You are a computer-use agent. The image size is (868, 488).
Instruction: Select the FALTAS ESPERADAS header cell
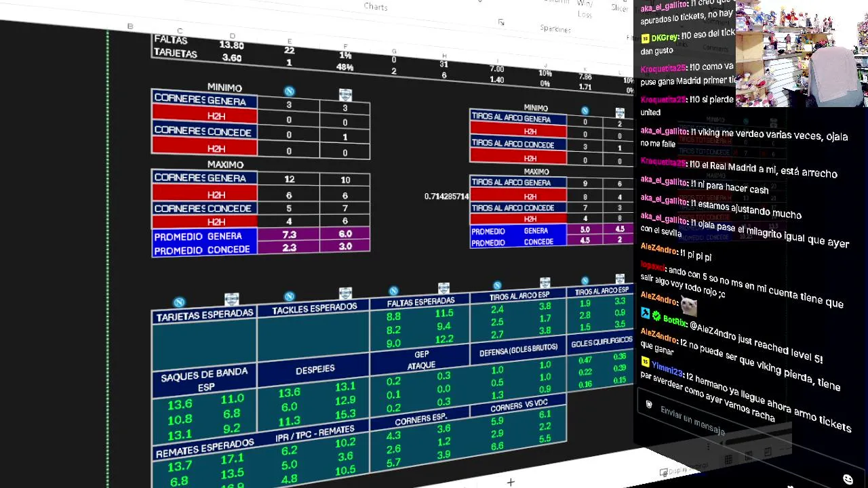pos(420,301)
